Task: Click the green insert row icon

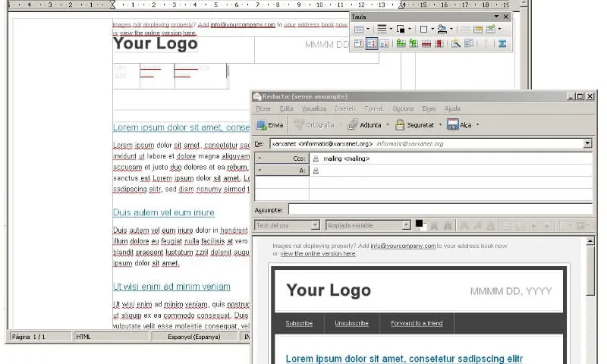Action: pos(401,44)
